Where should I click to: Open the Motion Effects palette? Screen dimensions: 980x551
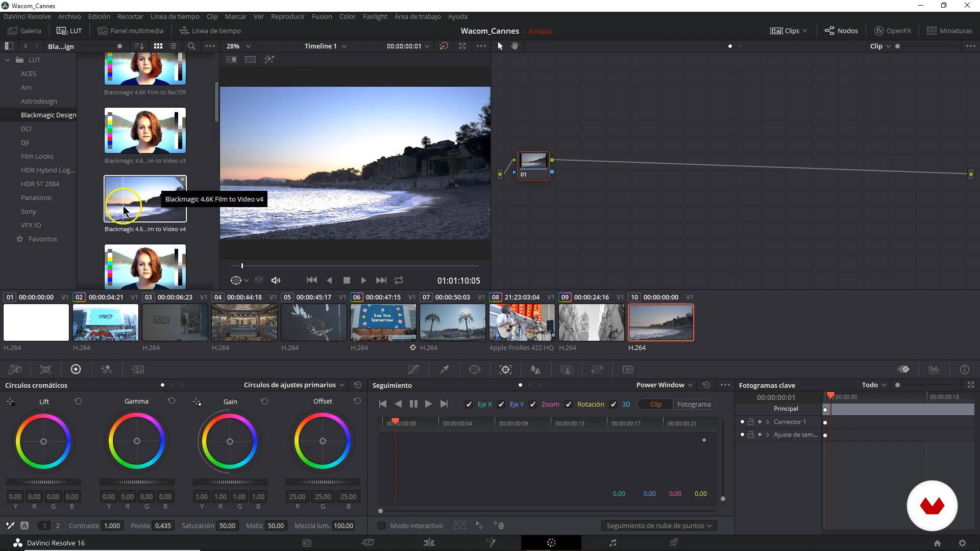coord(138,369)
